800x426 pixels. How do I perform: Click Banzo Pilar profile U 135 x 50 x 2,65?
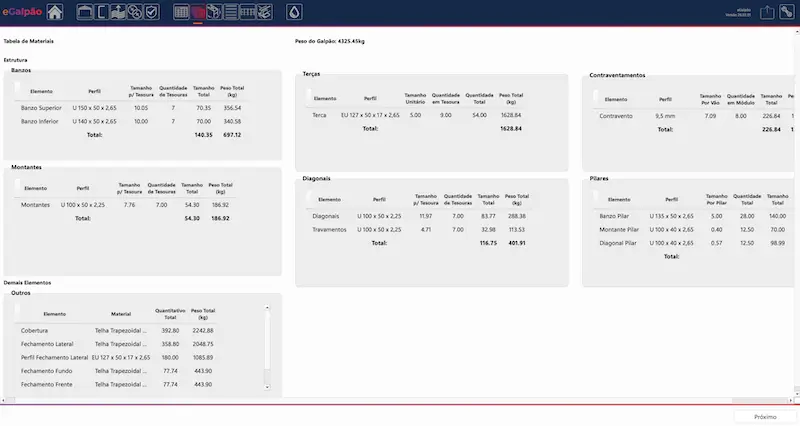coord(671,216)
